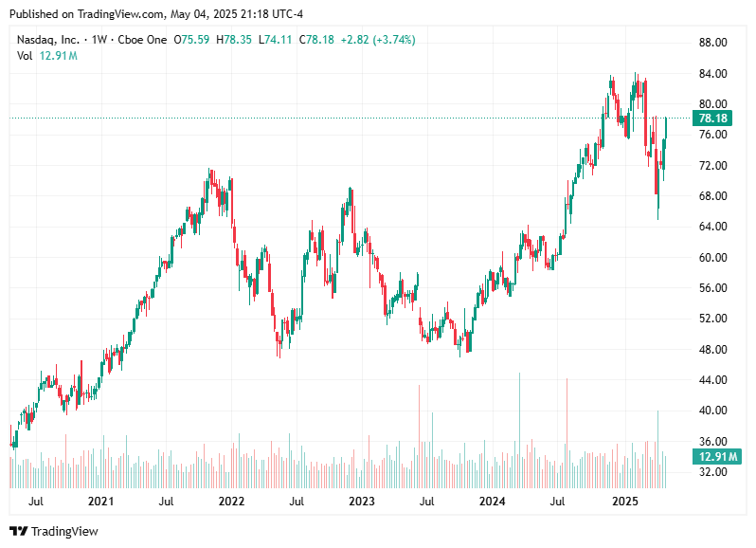Click the Vol indicator label
Screen dimensions: 756x548
point(25,56)
